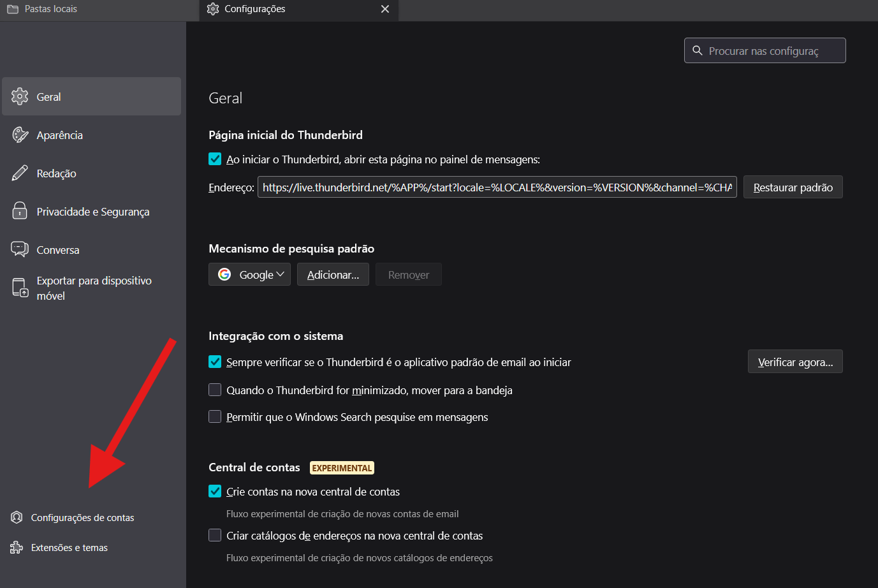Viewport: 878px width, 588px height.
Task: Open Configurações de contas icon
Action: click(17, 517)
